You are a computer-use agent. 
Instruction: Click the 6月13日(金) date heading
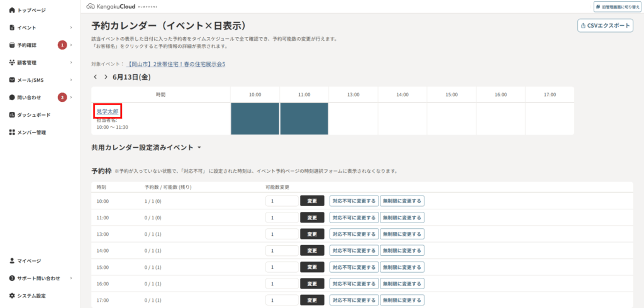point(132,77)
